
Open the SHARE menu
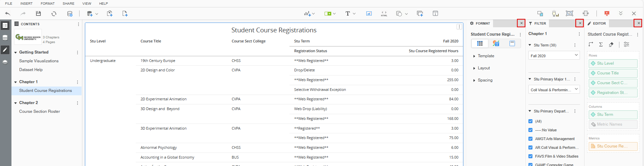(x=68, y=3)
